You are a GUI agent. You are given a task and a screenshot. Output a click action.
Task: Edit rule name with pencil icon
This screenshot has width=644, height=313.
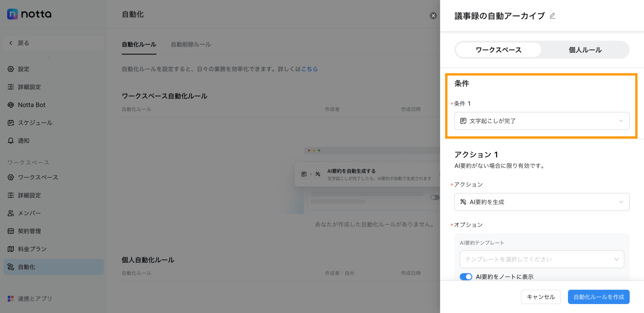coord(553,16)
